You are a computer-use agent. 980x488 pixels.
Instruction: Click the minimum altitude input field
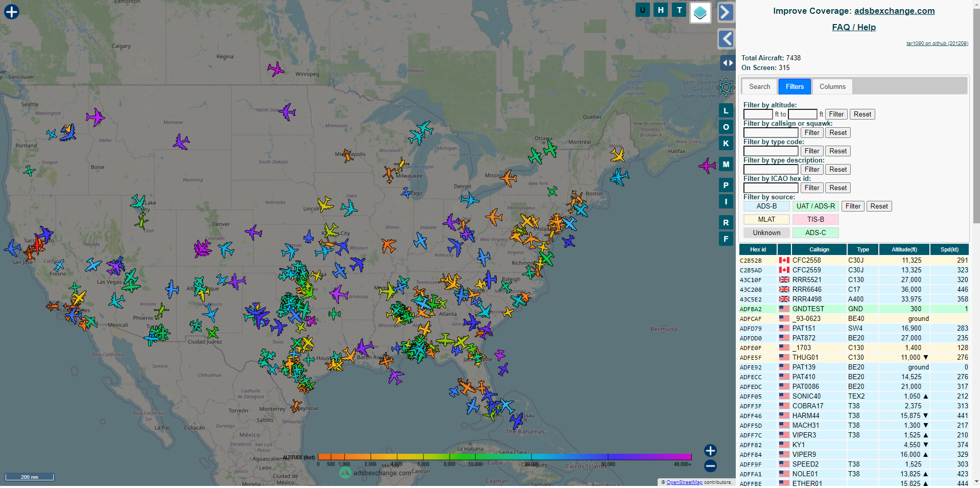point(758,114)
